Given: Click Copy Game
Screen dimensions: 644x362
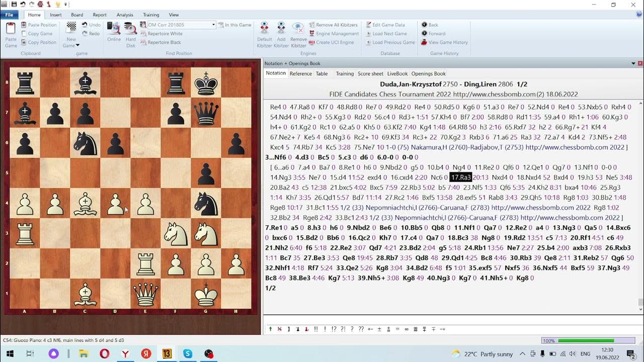Looking at the screenshot, I should point(37,34).
